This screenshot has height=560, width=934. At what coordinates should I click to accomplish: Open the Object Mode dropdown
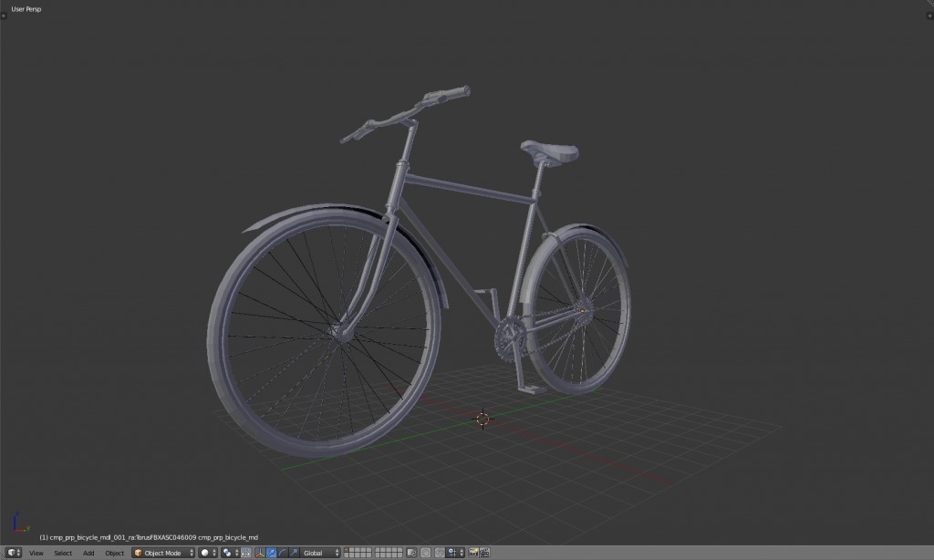click(162, 552)
